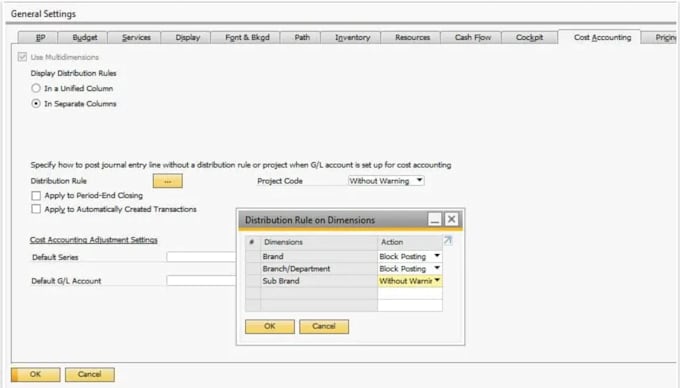Close the Distribution Rule on Dimensions dialog
This screenshot has width=680, height=388.
tap(451, 219)
